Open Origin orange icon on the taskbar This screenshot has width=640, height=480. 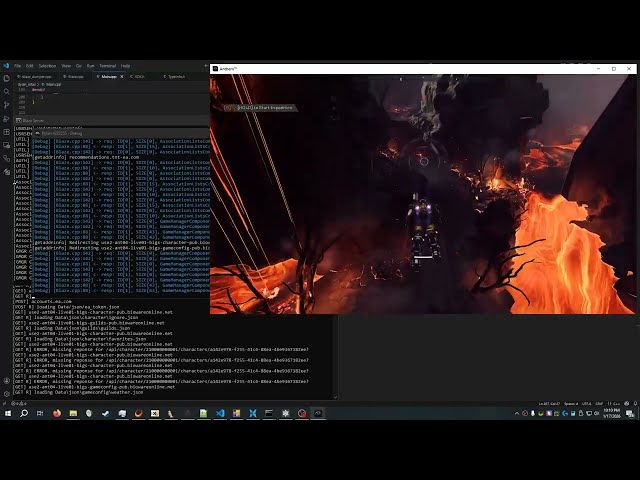tap(138, 413)
